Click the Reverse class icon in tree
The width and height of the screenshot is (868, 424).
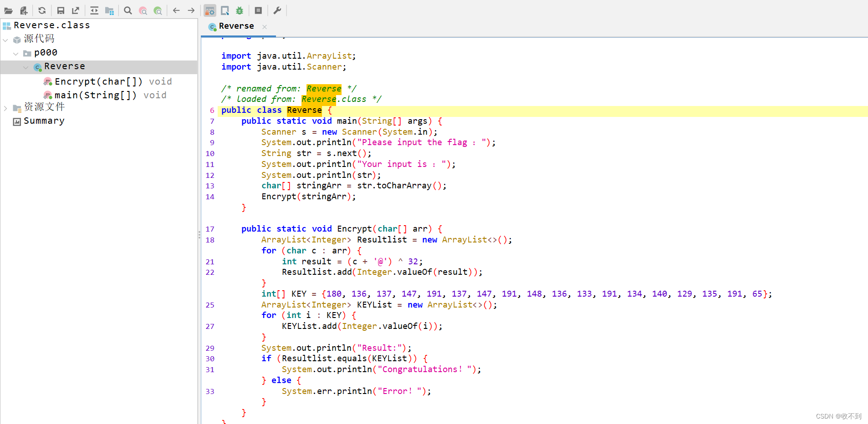(37, 67)
